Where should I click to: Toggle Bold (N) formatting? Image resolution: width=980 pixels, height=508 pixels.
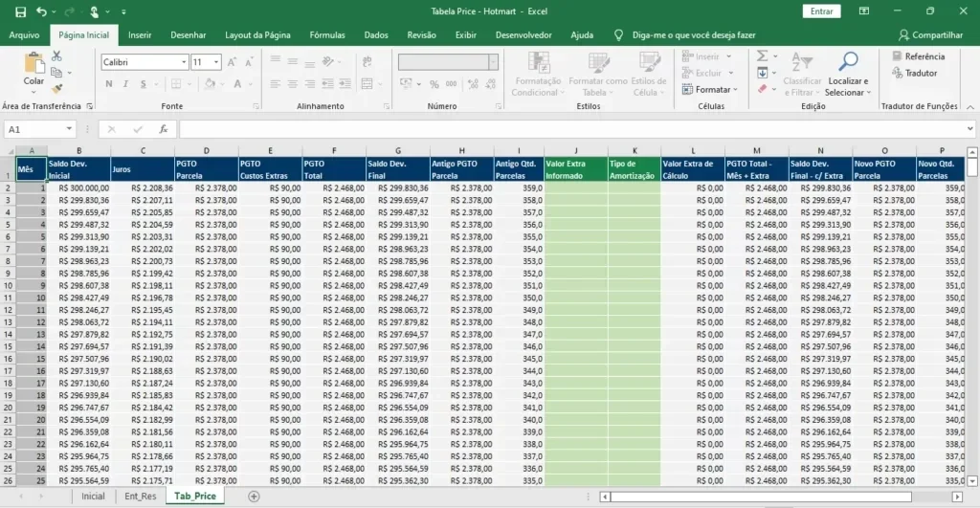coord(109,84)
